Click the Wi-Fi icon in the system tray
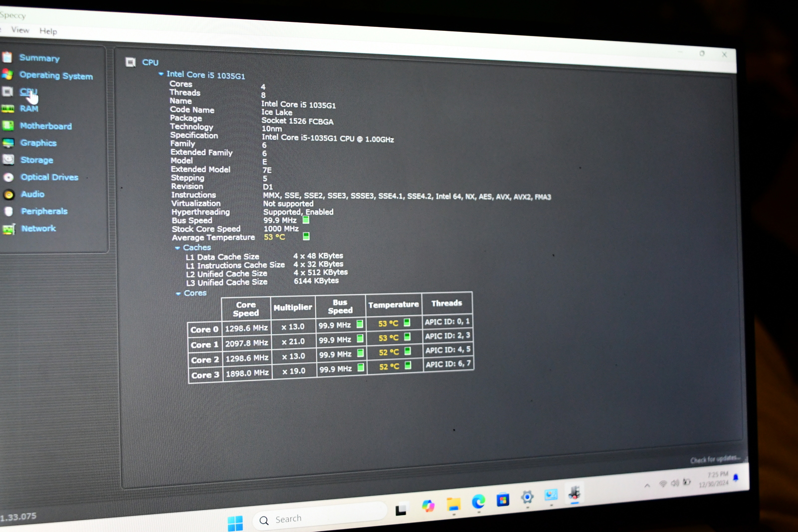Image resolution: width=798 pixels, height=532 pixels. pyautogui.click(x=663, y=484)
